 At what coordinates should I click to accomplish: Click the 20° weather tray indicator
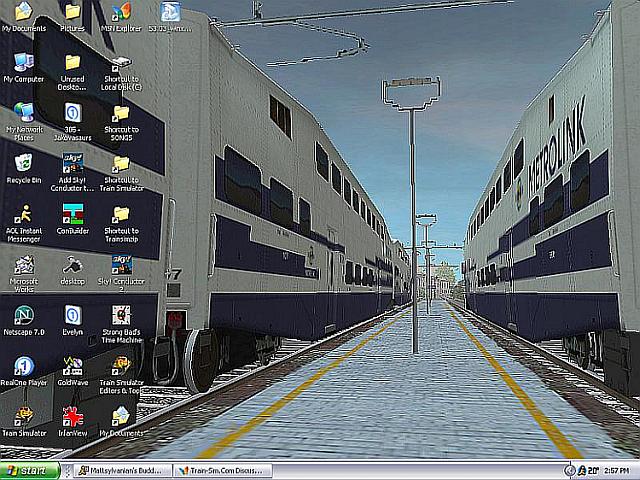593,471
